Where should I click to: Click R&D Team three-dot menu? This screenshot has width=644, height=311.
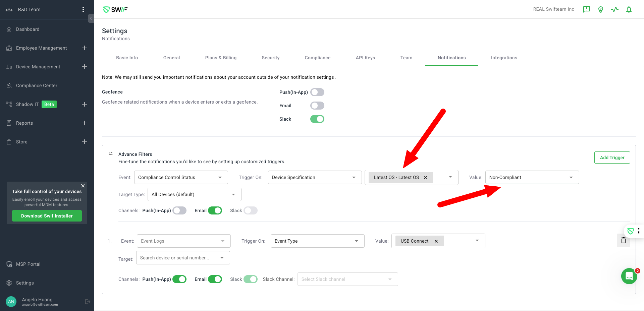[x=83, y=9]
